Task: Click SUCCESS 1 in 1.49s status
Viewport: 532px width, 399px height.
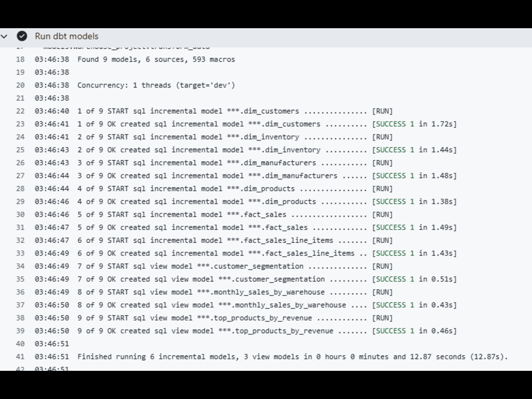Action: click(x=414, y=227)
